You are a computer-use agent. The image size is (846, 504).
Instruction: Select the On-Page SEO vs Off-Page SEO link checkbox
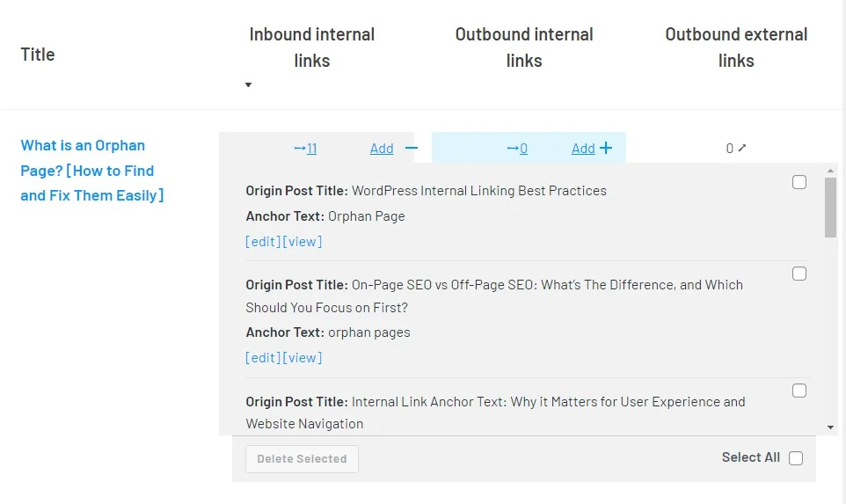coord(799,274)
